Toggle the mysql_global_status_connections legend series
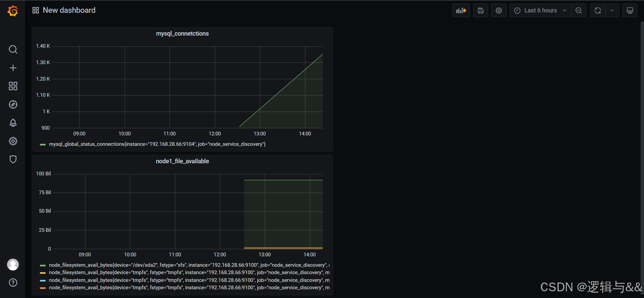The height and width of the screenshot is (298, 644). click(x=157, y=144)
